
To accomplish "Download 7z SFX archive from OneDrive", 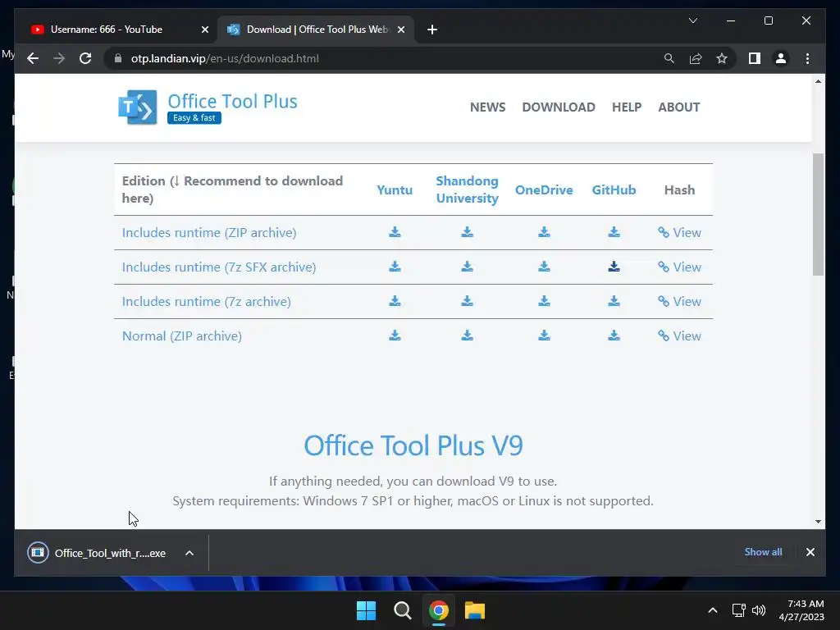I will [x=544, y=267].
